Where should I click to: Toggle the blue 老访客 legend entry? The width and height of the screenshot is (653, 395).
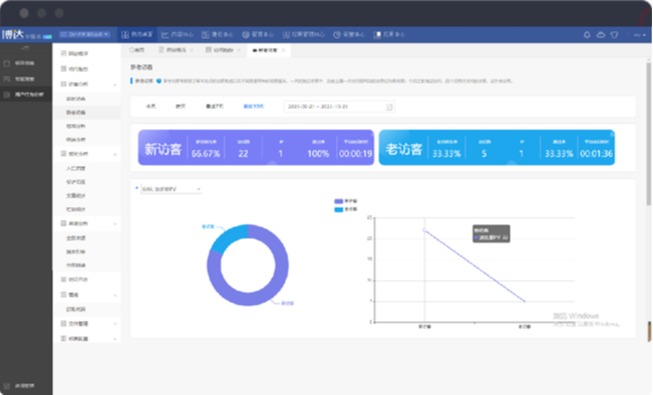click(x=346, y=209)
